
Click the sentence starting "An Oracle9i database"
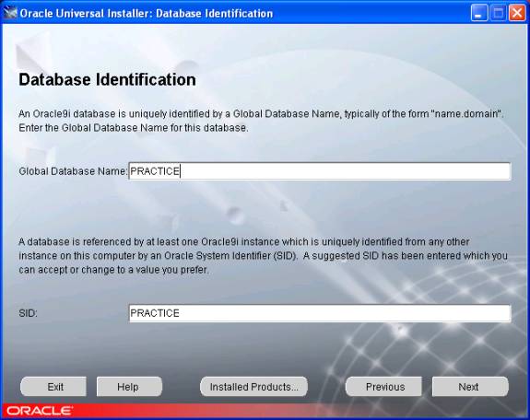coord(261,114)
